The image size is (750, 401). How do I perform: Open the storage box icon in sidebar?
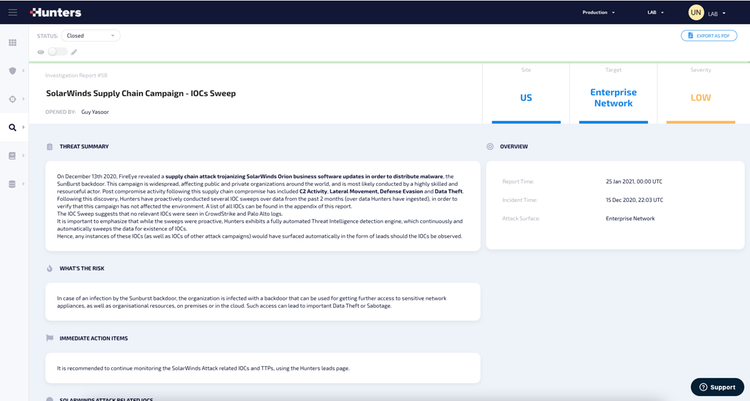[x=12, y=156]
